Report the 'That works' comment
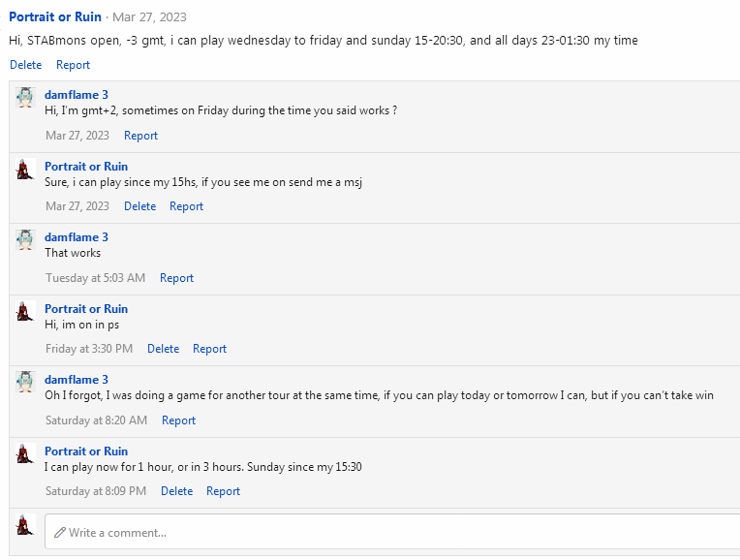 (176, 278)
